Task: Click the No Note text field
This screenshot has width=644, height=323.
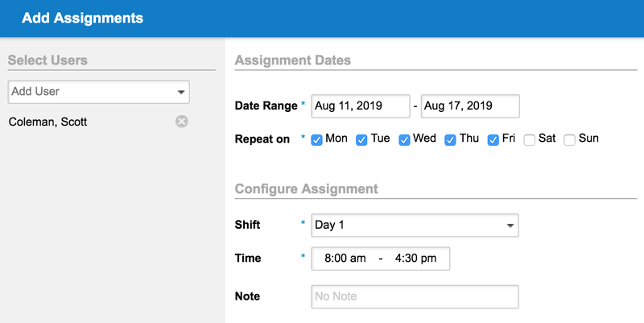Action: coord(415,296)
